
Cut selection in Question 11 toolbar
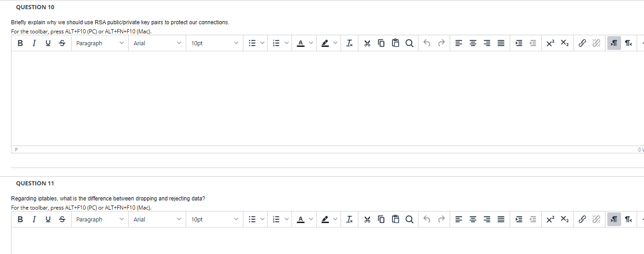pos(367,219)
